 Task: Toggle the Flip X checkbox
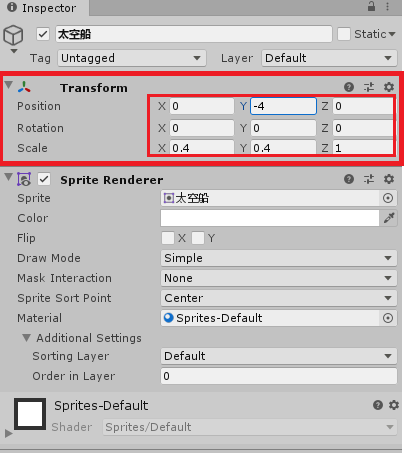click(x=168, y=238)
